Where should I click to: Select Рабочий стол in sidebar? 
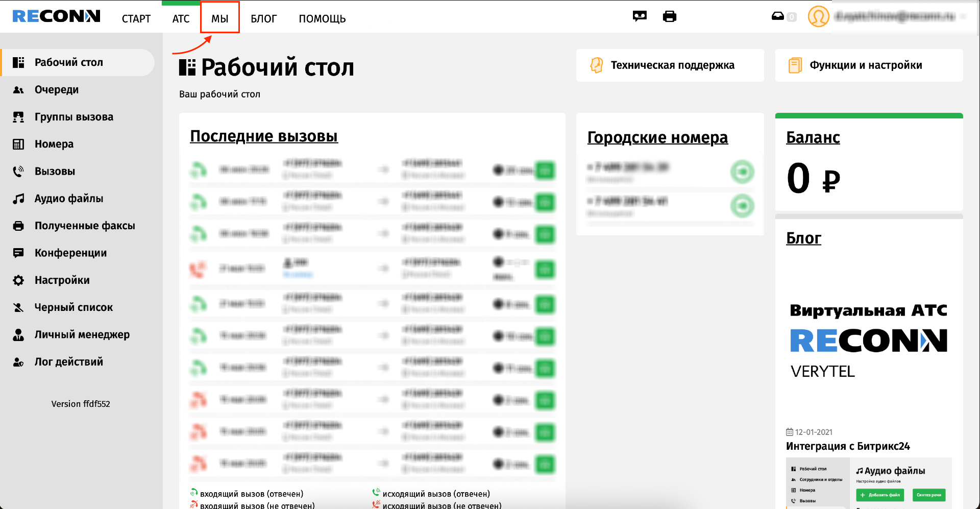78,62
